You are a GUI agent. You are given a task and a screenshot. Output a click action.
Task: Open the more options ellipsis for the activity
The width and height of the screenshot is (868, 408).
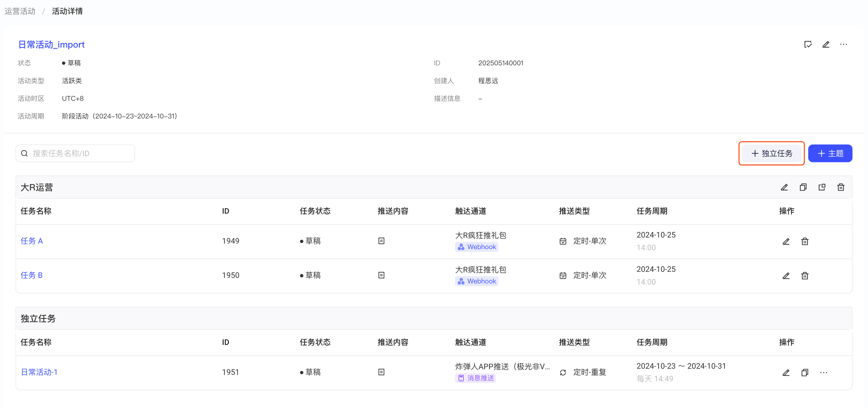843,45
